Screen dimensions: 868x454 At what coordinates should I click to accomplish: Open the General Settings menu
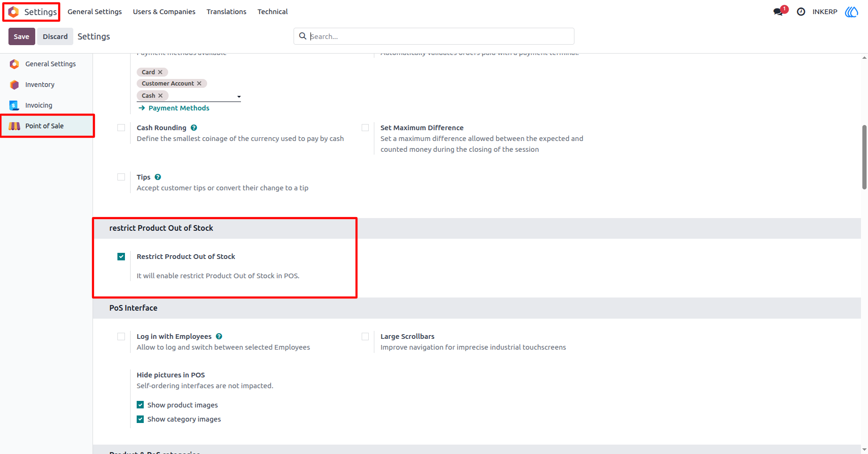(94, 12)
